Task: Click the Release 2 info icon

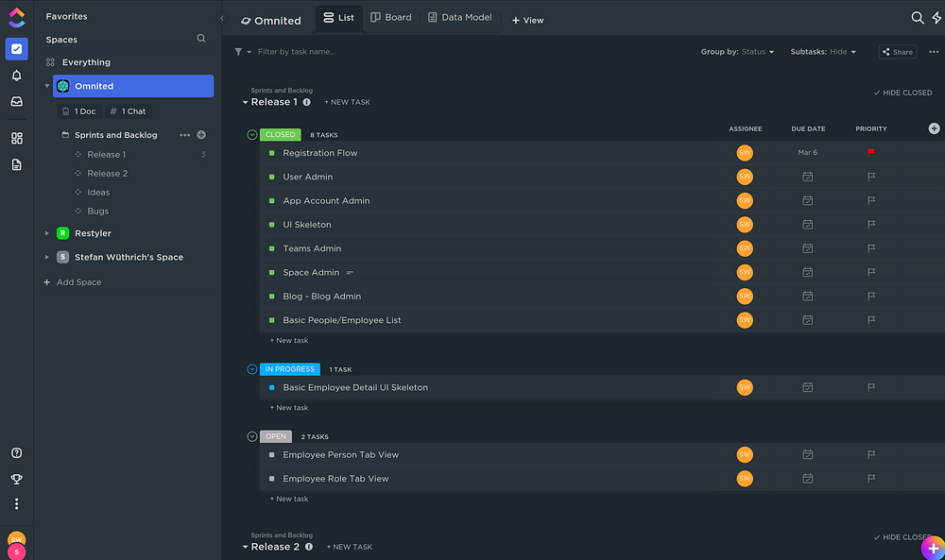Action: click(x=309, y=547)
